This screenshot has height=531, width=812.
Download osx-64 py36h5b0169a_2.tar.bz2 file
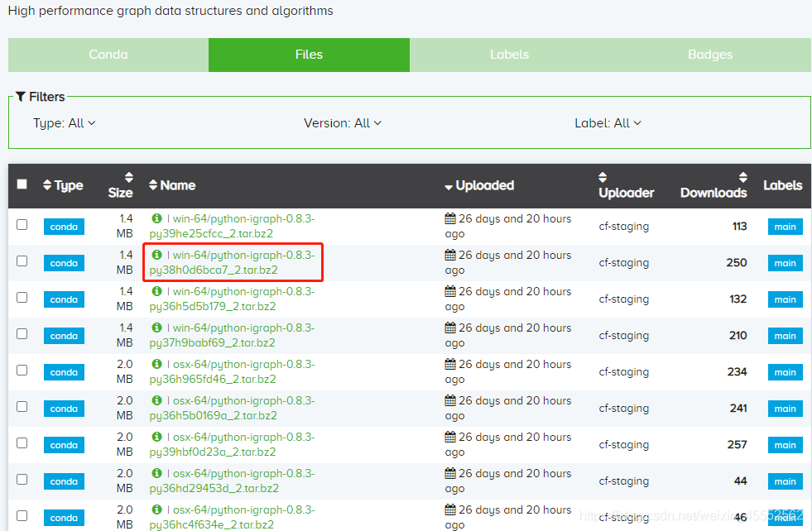232,408
